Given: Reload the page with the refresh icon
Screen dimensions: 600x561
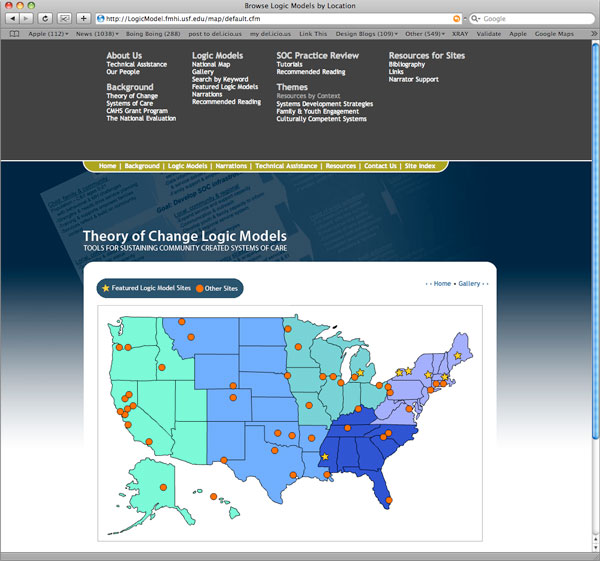Looking at the screenshot, I should tap(45, 18).
